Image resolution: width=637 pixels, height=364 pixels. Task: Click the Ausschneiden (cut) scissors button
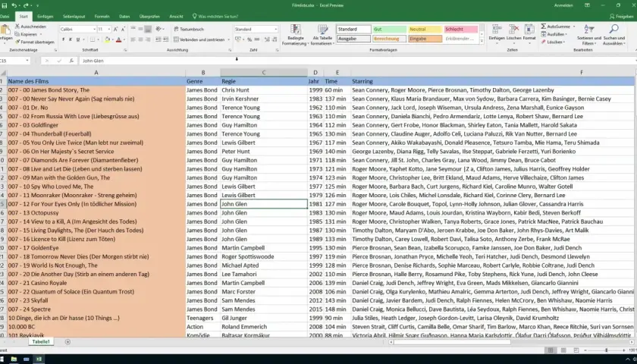tap(30, 27)
